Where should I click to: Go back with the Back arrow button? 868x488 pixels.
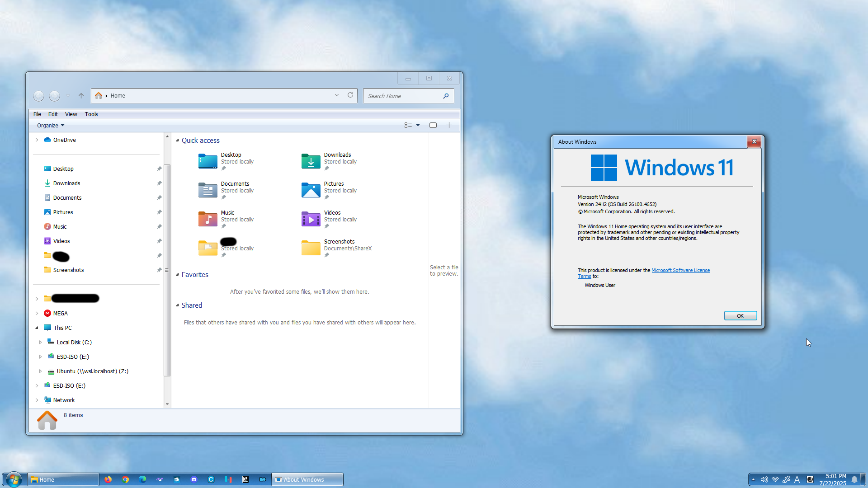tap(39, 96)
